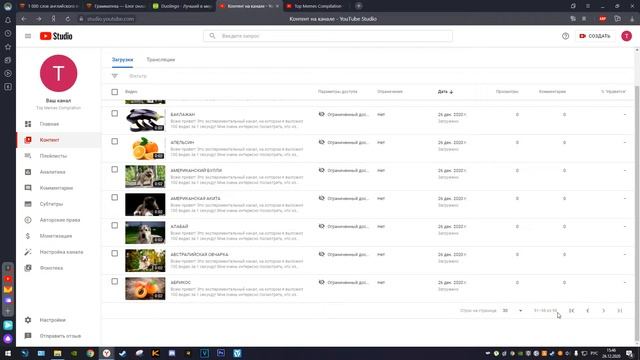
Task: Click the browser forward arrow
Action: (x=38, y=19)
